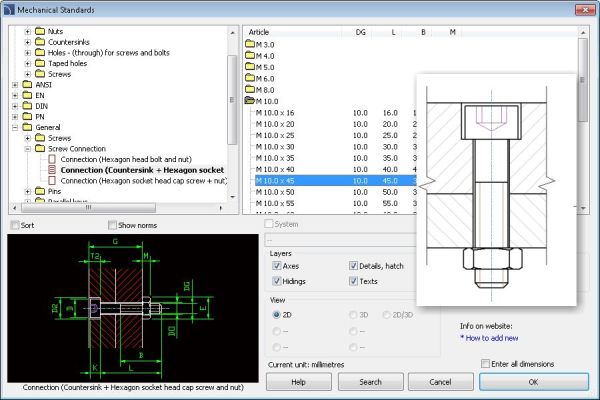Click the open M 10.0 folder icon
The image size is (600, 400).
click(250, 101)
